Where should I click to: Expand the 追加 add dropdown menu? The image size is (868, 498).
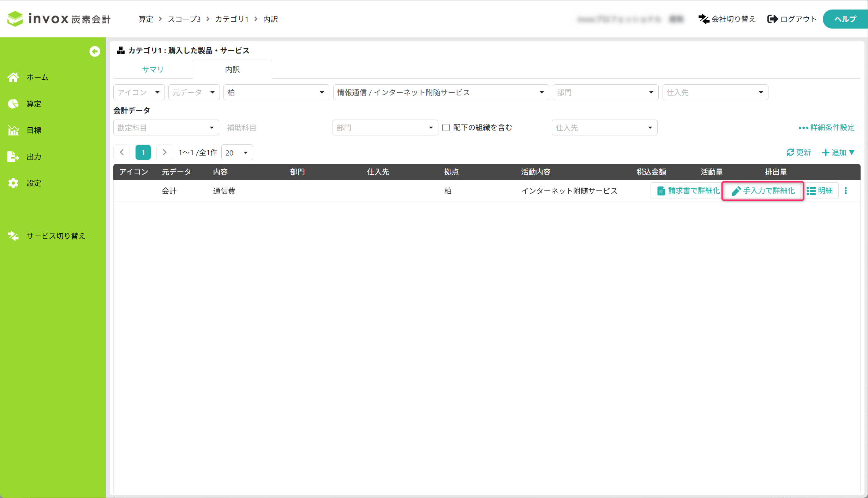838,152
